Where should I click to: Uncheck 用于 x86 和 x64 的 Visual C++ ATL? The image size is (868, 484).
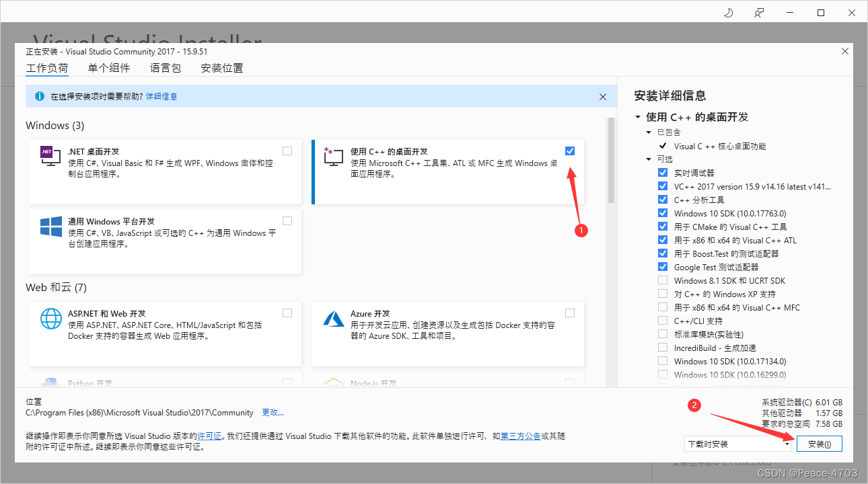663,240
